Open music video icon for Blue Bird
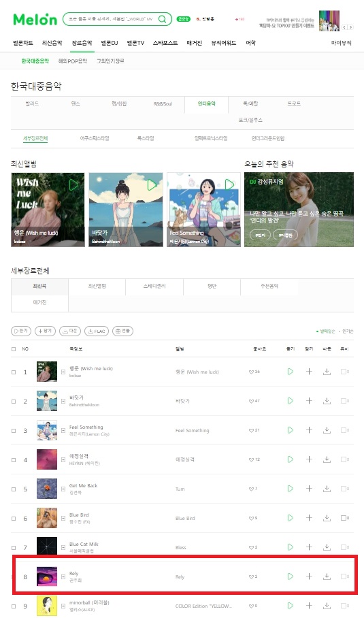 coord(344,517)
